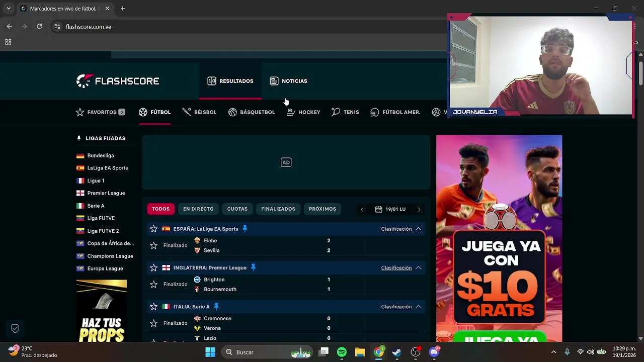The width and height of the screenshot is (644, 362).
Task: Select Fútbol sport category
Action: (155, 112)
